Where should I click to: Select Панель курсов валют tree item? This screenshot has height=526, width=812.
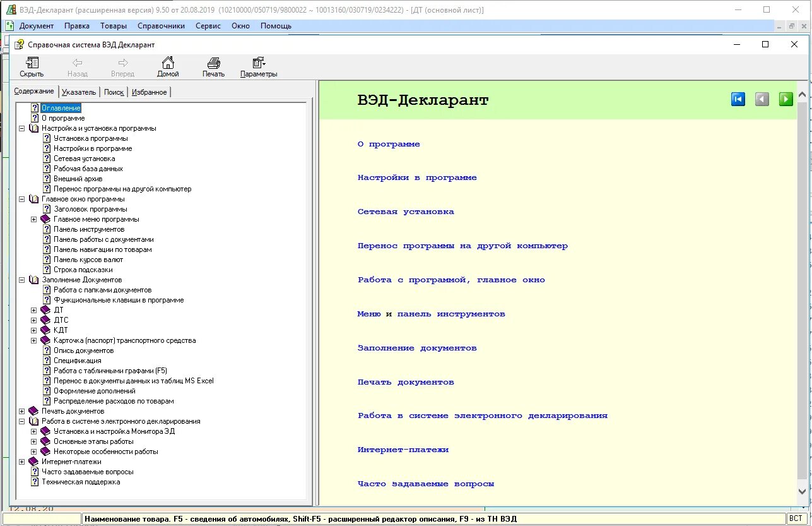pyautogui.click(x=88, y=260)
